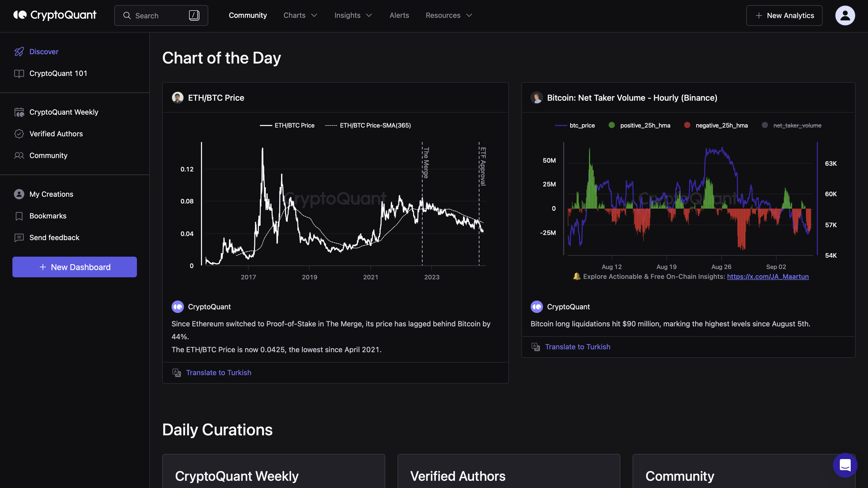This screenshot has width=868, height=488.
Task: Click the Send feedback message icon
Action: (x=19, y=238)
